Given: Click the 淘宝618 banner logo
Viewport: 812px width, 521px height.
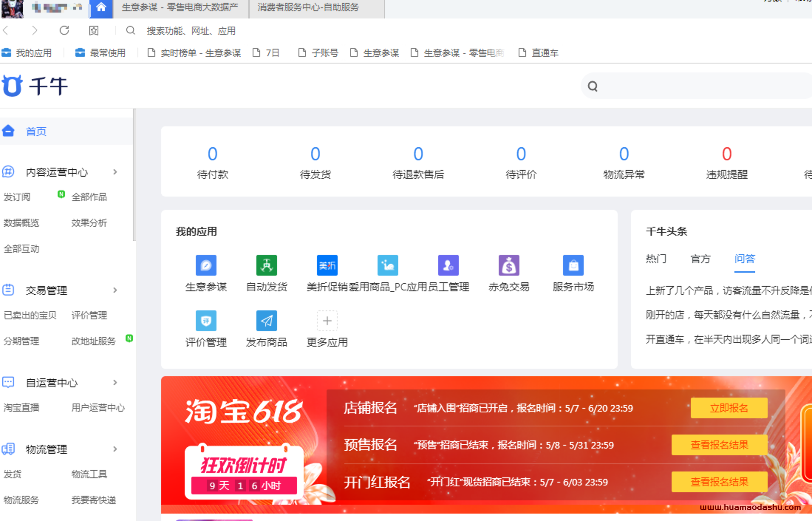Looking at the screenshot, I should coord(244,411).
